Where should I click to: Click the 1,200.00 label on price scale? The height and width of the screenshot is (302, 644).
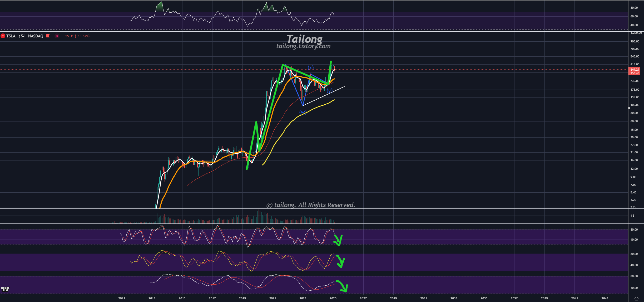click(x=636, y=33)
